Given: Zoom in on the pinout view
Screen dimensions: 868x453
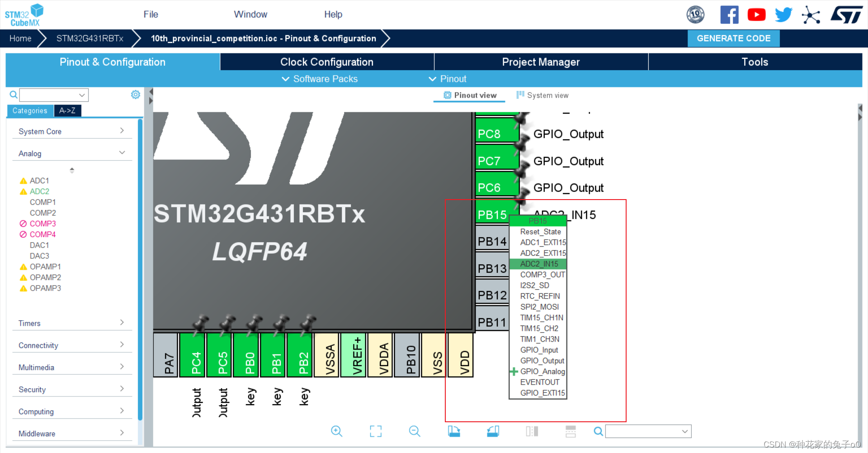Looking at the screenshot, I should tap(336, 431).
